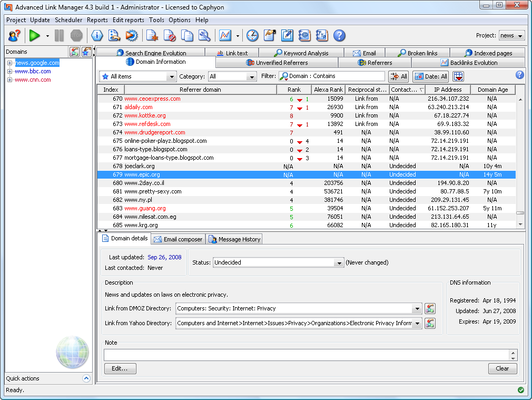Select the www.drudgereport.com row
The width and height of the screenshot is (532, 400).
pyautogui.click(x=307, y=132)
